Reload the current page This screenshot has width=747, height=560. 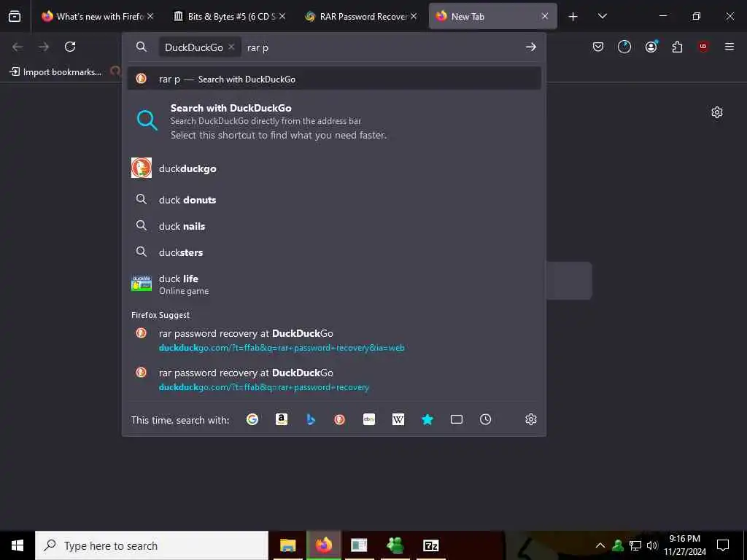[70, 47]
